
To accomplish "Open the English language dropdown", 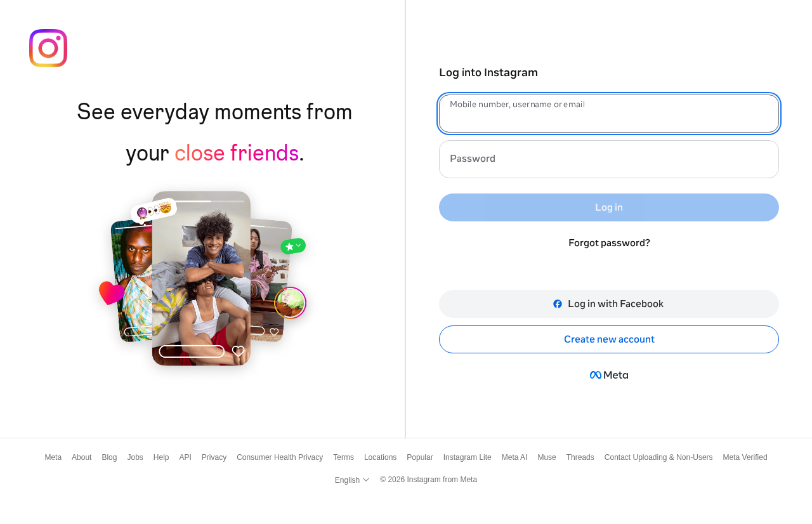I will (x=352, y=480).
